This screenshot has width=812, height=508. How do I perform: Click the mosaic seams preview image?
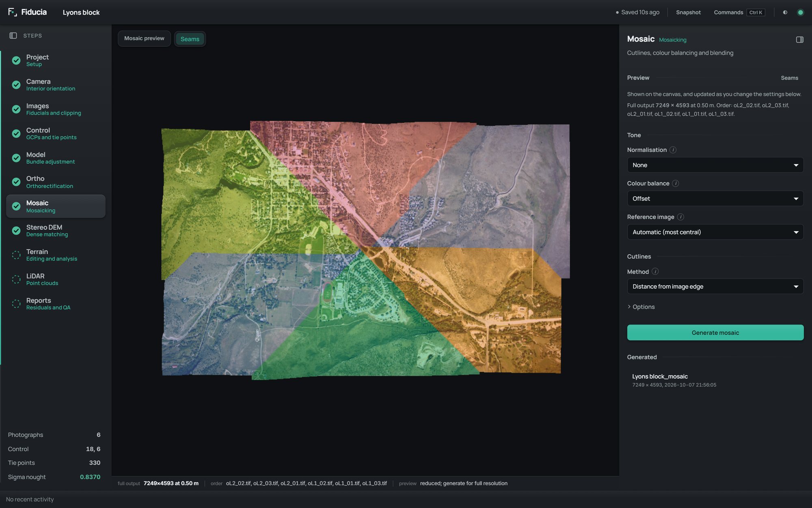(365, 250)
